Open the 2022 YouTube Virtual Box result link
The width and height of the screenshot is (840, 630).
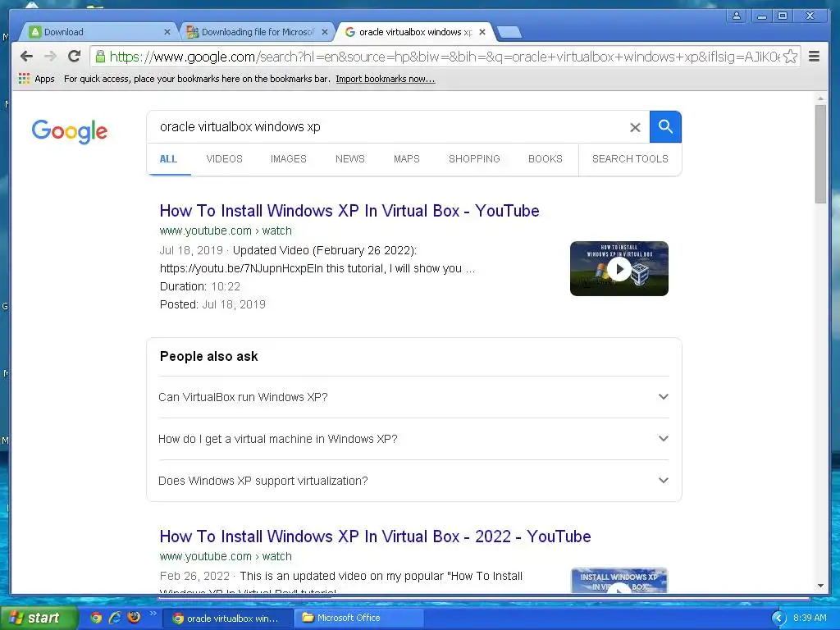[x=375, y=536]
